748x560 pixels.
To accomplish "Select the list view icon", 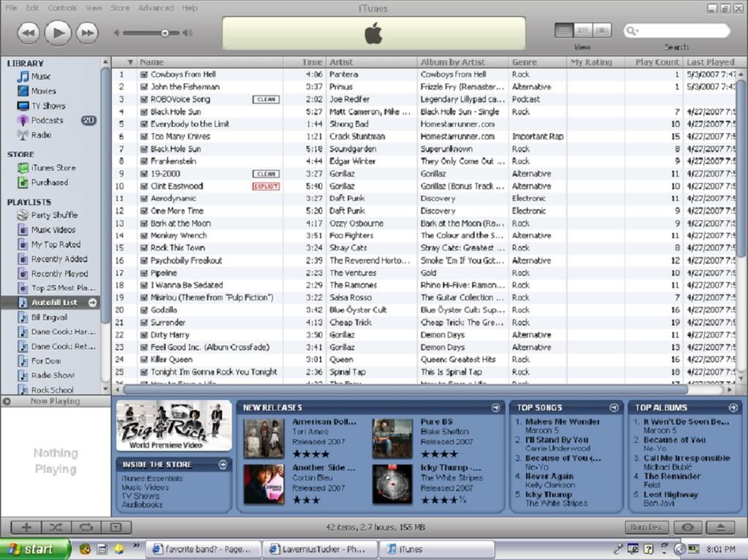I will tap(564, 31).
